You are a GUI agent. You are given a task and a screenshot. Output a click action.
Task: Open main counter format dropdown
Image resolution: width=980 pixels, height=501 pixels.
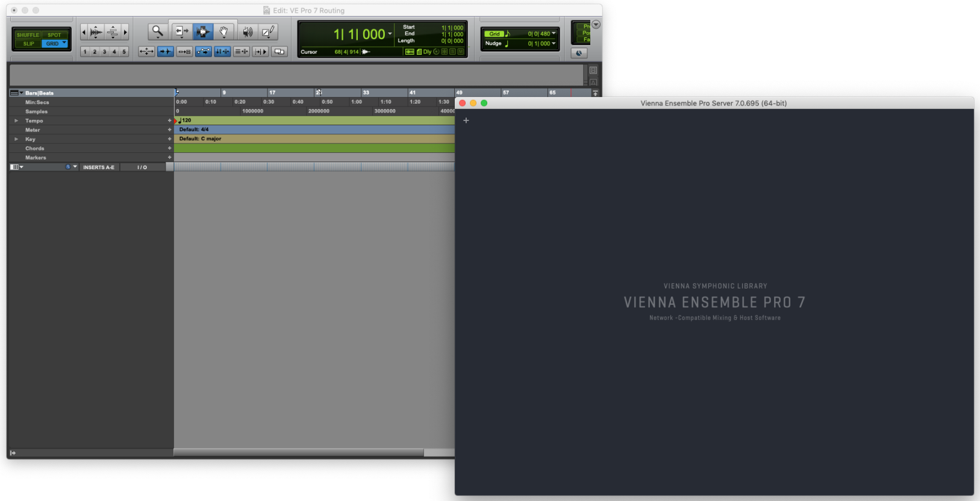(390, 34)
